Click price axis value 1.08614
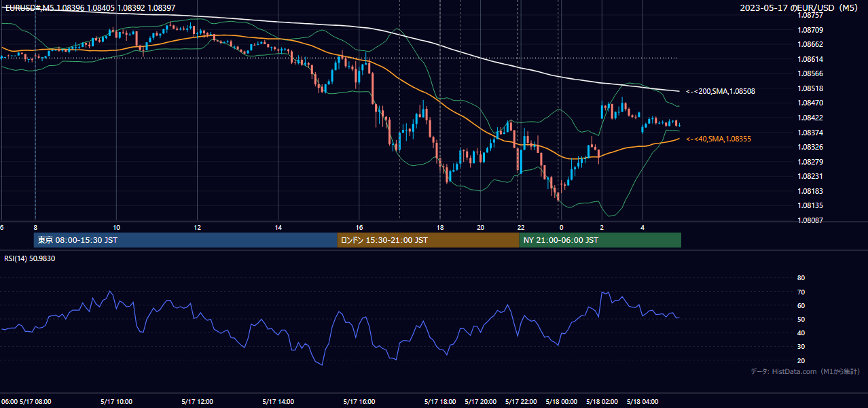868x408 pixels. point(810,59)
